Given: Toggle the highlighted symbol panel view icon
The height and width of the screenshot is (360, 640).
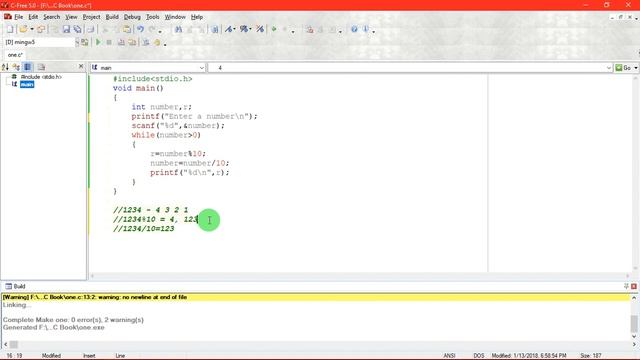Looking at the screenshot, I should [28, 67].
